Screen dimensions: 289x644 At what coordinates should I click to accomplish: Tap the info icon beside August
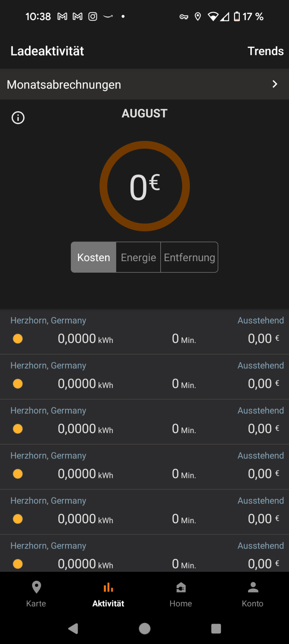18,118
